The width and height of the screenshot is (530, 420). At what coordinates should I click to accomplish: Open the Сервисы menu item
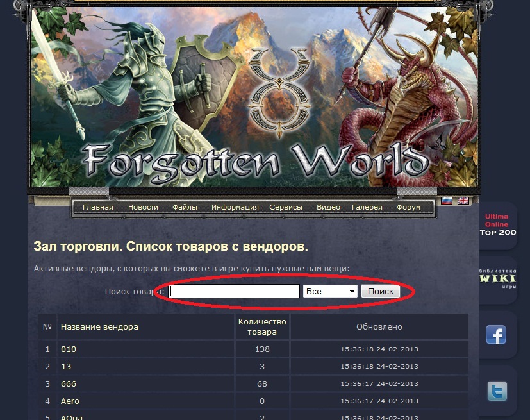[x=286, y=207]
